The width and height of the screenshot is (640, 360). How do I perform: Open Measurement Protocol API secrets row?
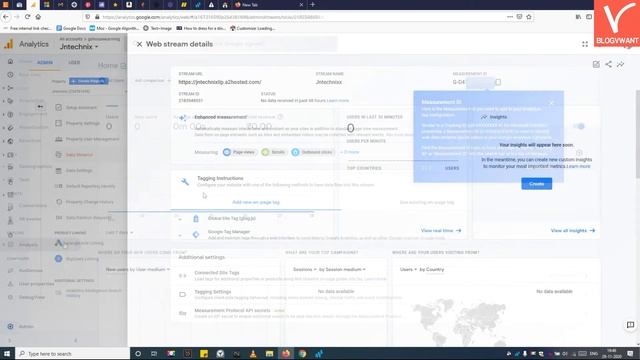282,313
